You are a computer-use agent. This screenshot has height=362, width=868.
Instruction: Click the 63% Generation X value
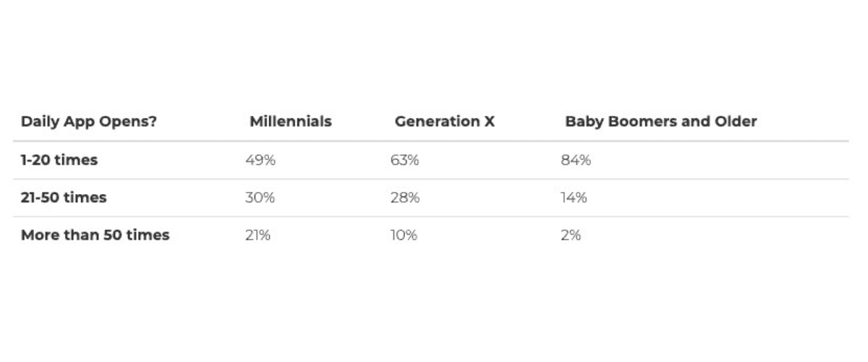click(x=404, y=160)
